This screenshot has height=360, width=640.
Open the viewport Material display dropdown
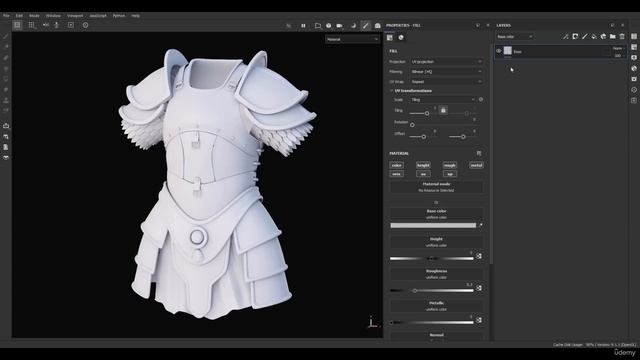(352, 39)
